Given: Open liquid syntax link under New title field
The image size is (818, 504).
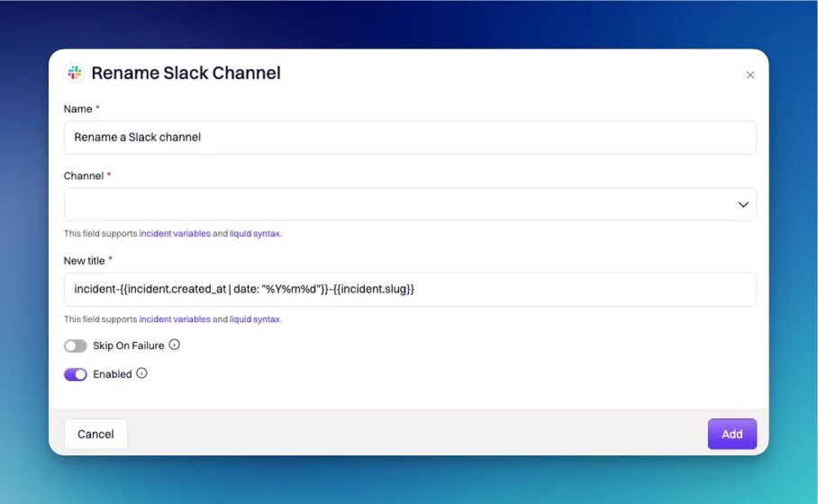Looking at the screenshot, I should [x=255, y=319].
